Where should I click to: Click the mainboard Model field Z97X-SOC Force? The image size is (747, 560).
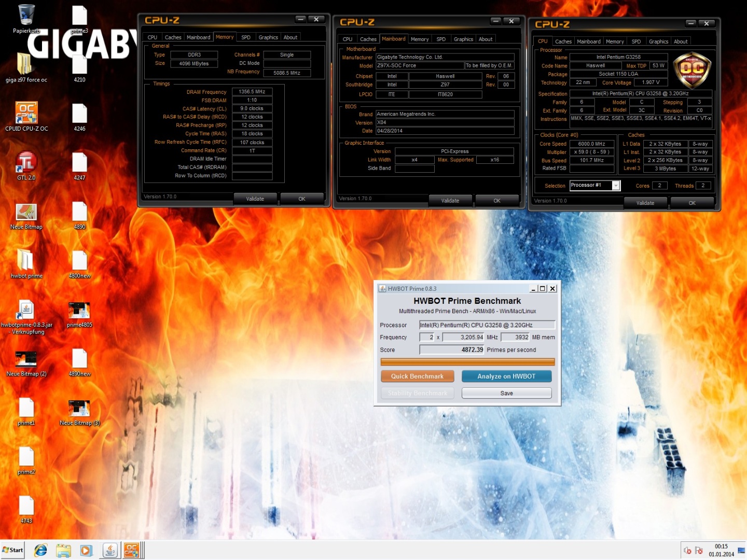click(419, 66)
